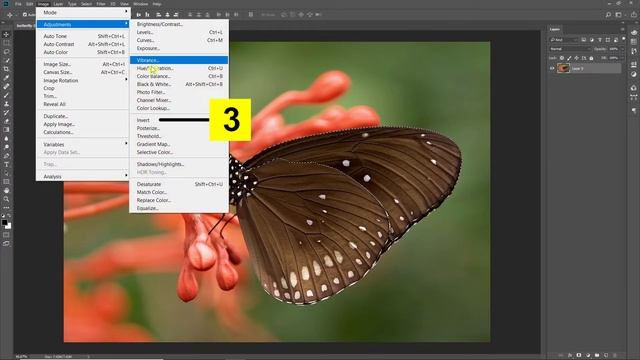640x360 pixels.
Task: Select the Horizontal Type tool
Action: 6,164
